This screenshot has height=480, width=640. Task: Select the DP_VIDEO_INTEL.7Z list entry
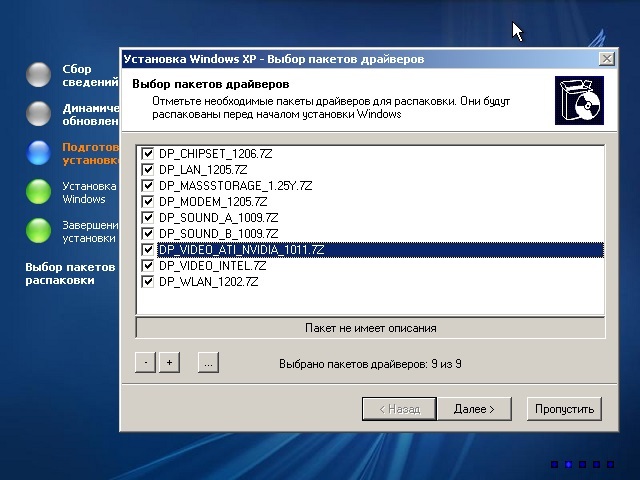coord(212,266)
